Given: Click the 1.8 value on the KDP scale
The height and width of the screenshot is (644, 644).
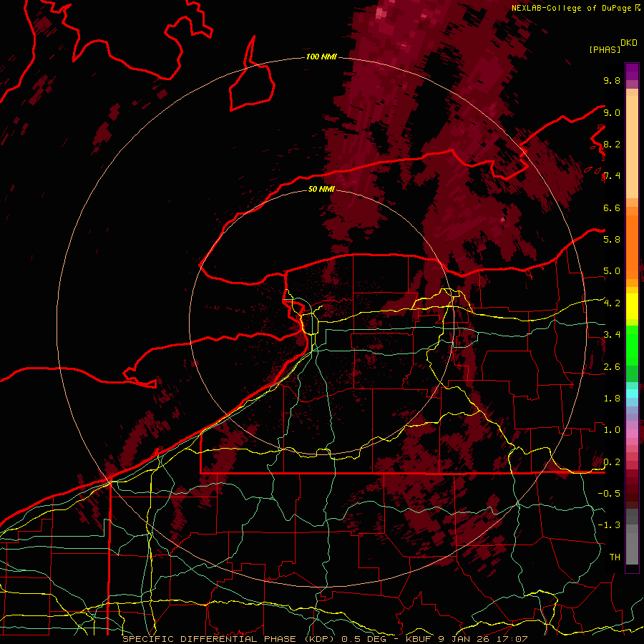Looking at the screenshot, I should (612, 398).
